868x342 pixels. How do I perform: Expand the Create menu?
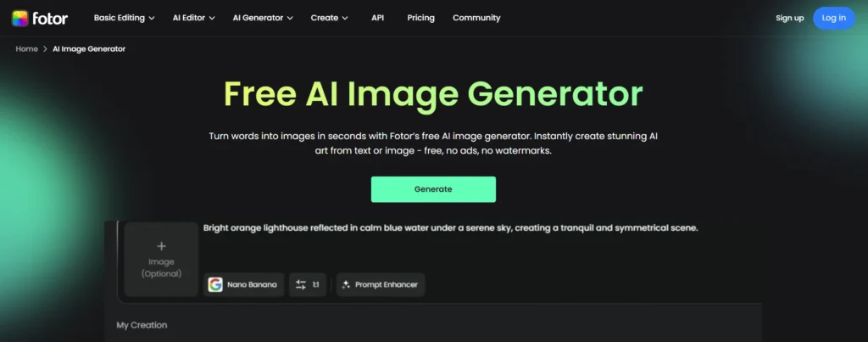(x=329, y=18)
